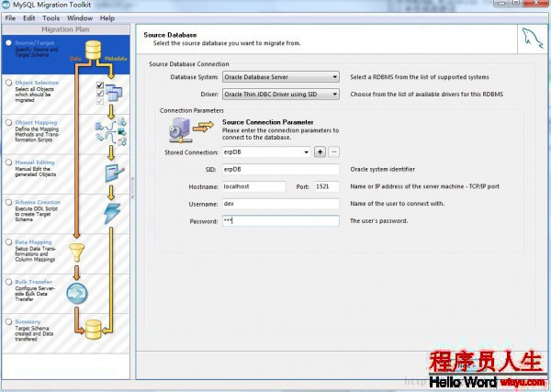Click the top checked checkbox in Object Selection
Viewport: 551px width, 392px height.
[x=100, y=85]
